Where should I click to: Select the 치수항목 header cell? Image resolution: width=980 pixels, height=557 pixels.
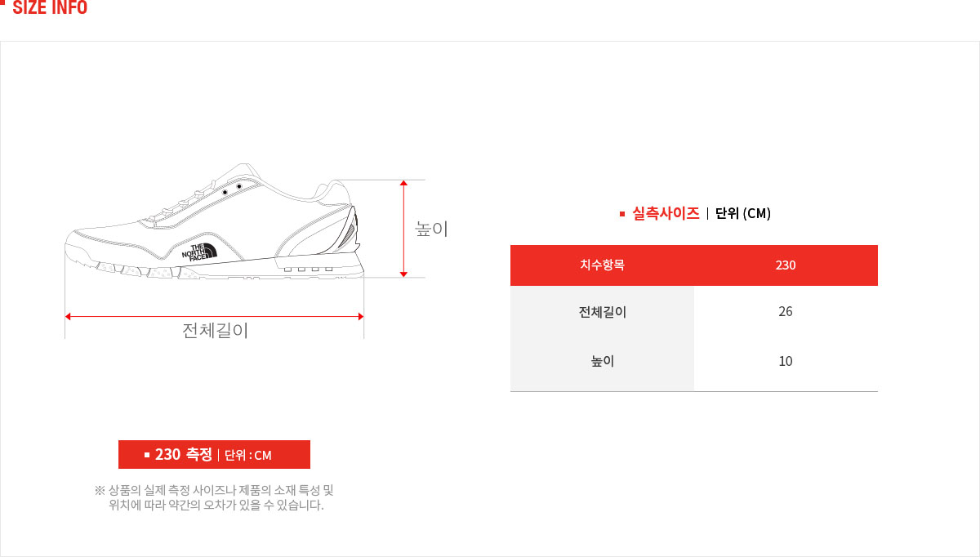tap(602, 265)
